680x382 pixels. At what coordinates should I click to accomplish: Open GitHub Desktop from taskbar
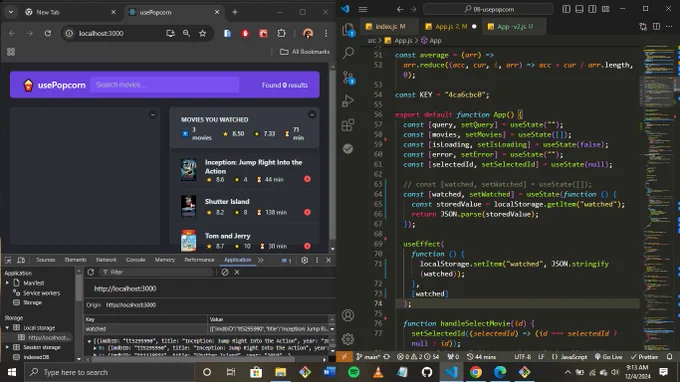click(x=427, y=372)
